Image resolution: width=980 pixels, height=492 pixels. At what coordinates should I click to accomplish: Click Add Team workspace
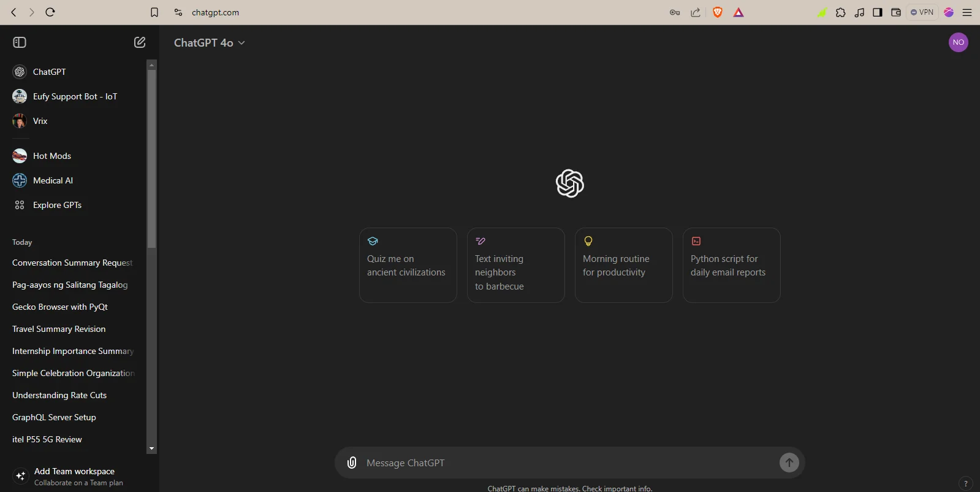pyautogui.click(x=74, y=476)
